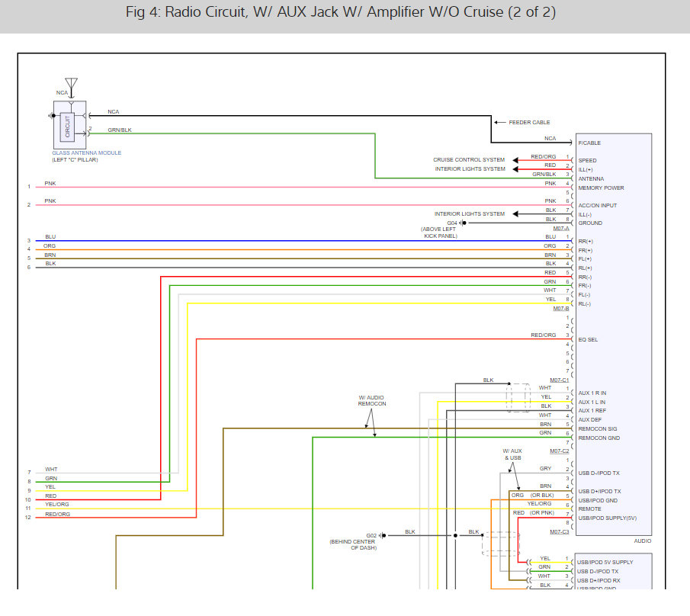Screen dimensions: 690x616
Task: Click the 'AUX DEF' pin label
Action: tap(589, 420)
